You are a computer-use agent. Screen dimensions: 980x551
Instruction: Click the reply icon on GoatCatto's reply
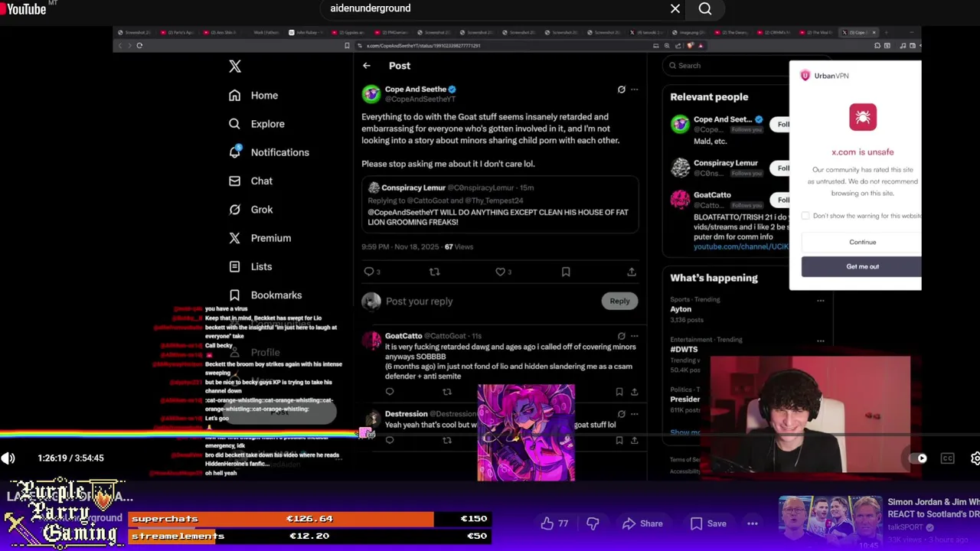click(x=390, y=392)
